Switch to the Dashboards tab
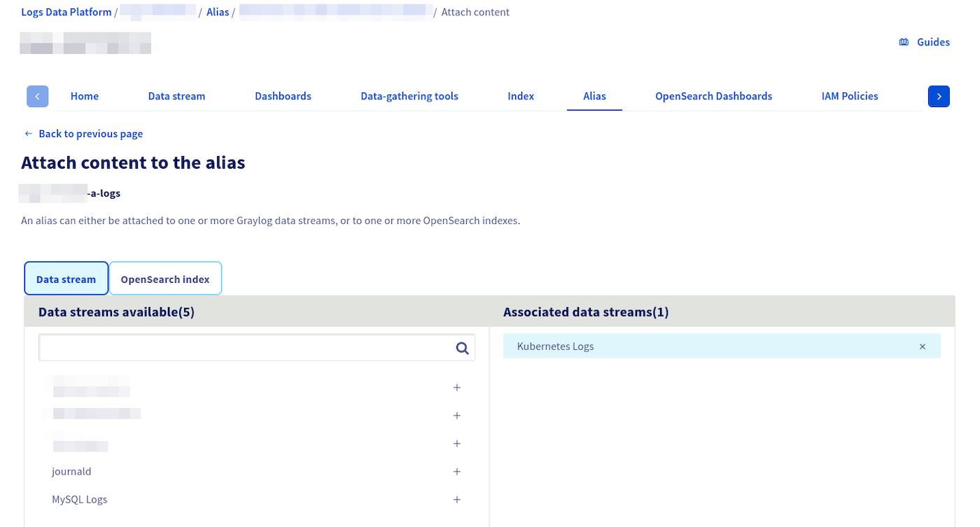Screen dimensions: 980x527 [283, 96]
